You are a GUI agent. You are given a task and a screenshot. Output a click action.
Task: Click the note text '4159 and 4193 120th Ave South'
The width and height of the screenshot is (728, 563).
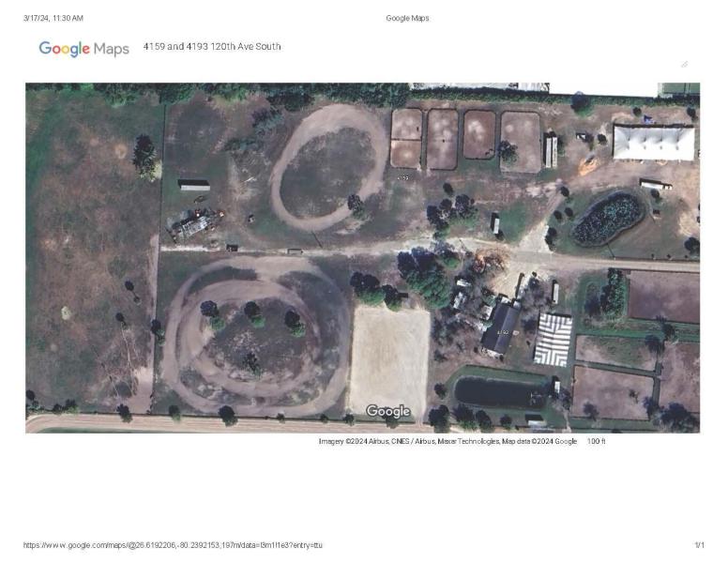pyautogui.click(x=212, y=46)
